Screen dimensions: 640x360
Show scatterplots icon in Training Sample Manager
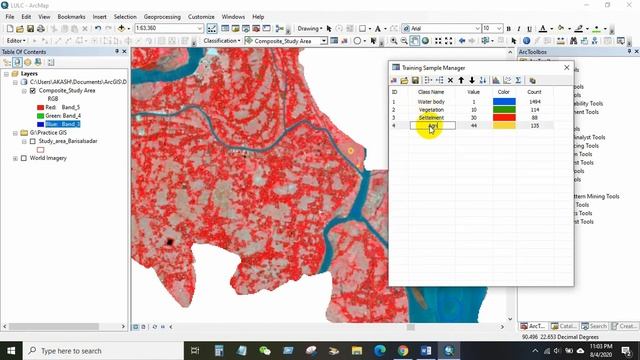(507, 80)
